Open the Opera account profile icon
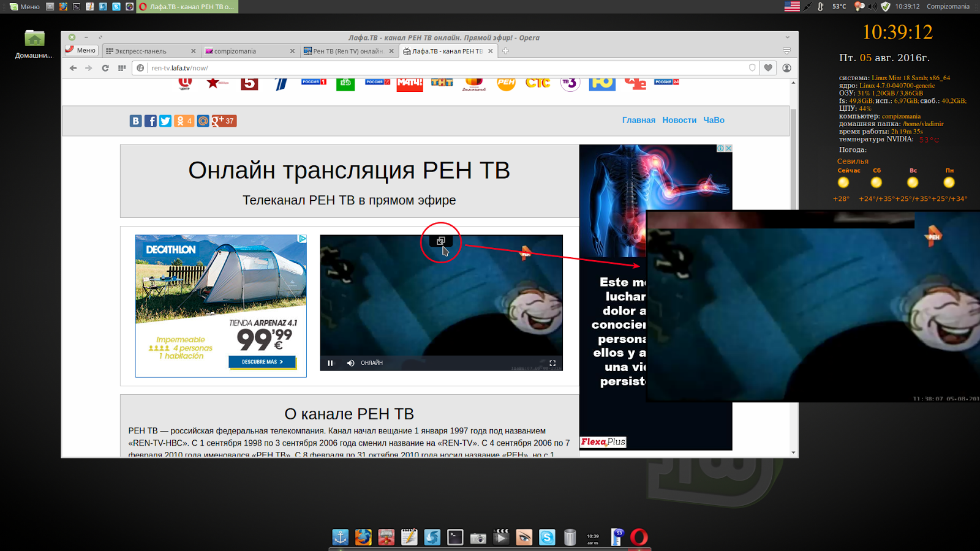The image size is (980, 551). click(787, 68)
